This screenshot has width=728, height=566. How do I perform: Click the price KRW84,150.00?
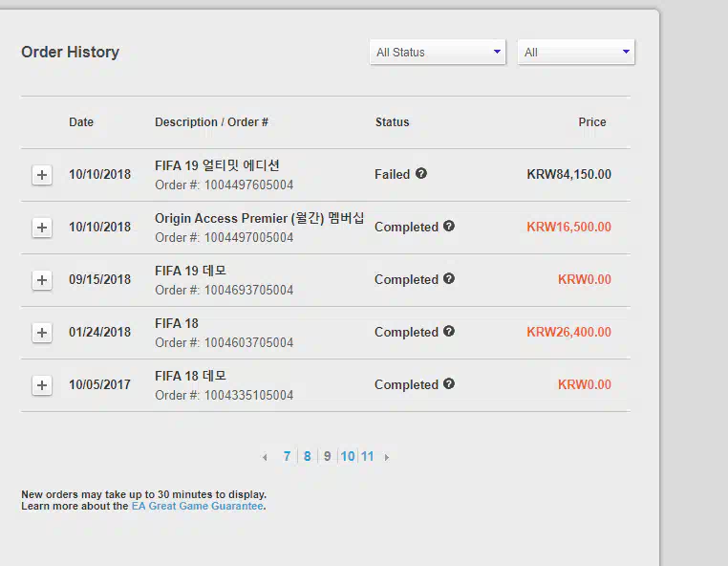click(568, 174)
